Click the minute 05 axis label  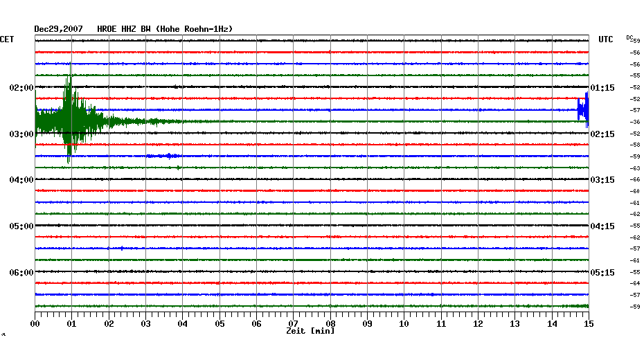tap(220, 323)
